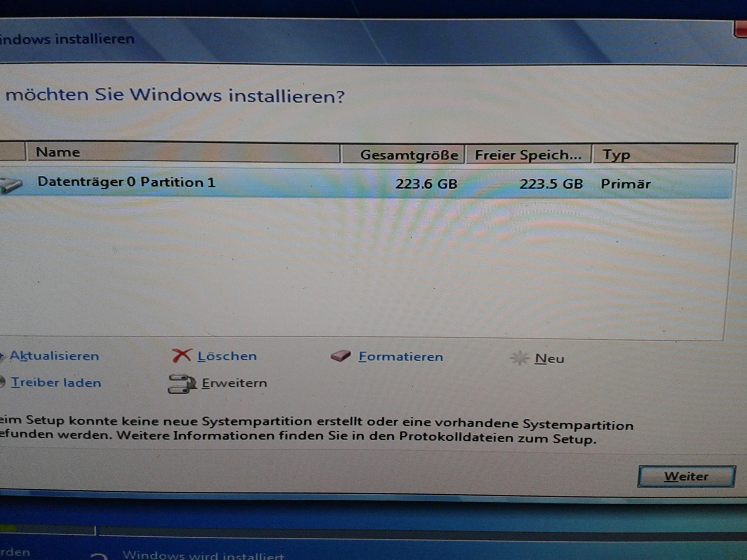The width and height of the screenshot is (747, 560).
Task: Click the Aktualisieren link
Action: 54,356
